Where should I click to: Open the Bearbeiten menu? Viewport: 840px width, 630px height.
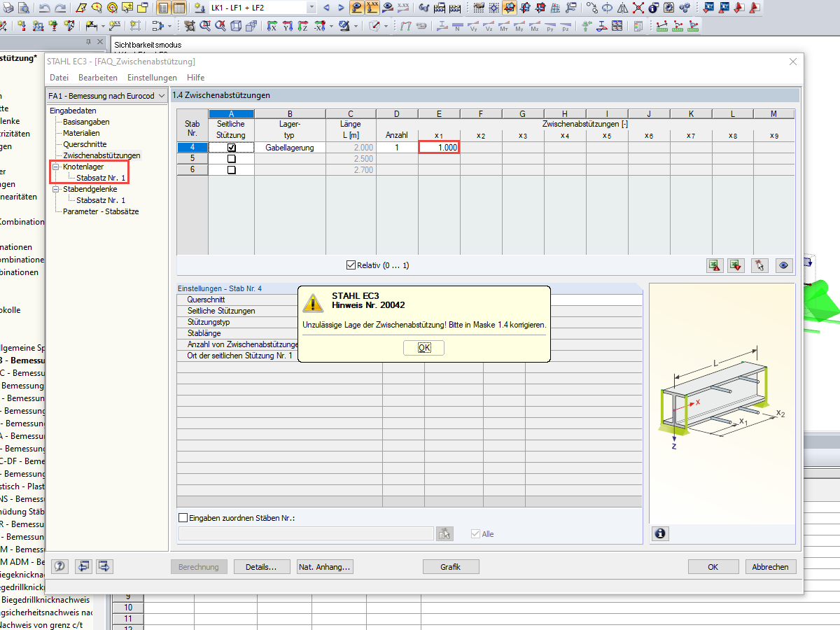[x=98, y=78]
